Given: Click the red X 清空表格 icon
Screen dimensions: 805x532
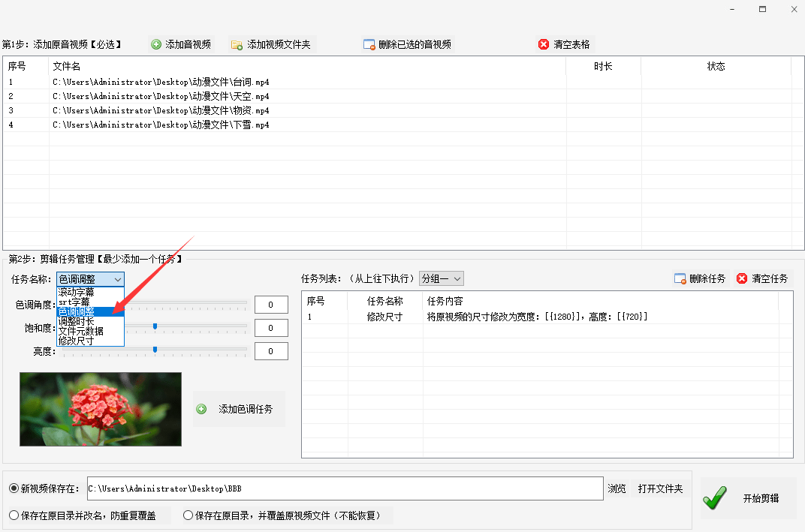Looking at the screenshot, I should point(543,44).
